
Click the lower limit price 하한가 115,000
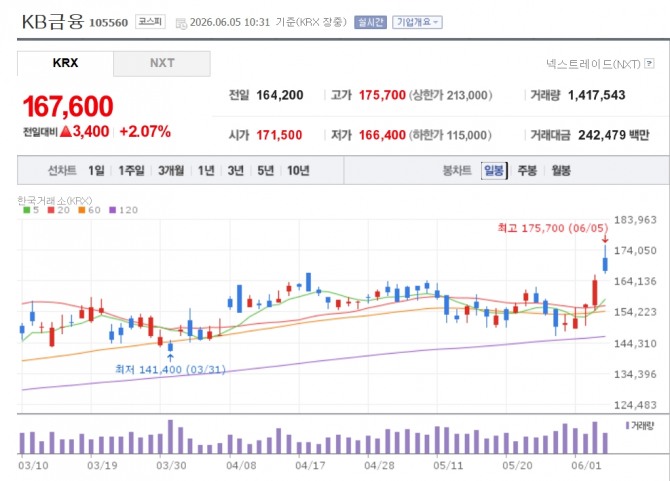(x=451, y=135)
